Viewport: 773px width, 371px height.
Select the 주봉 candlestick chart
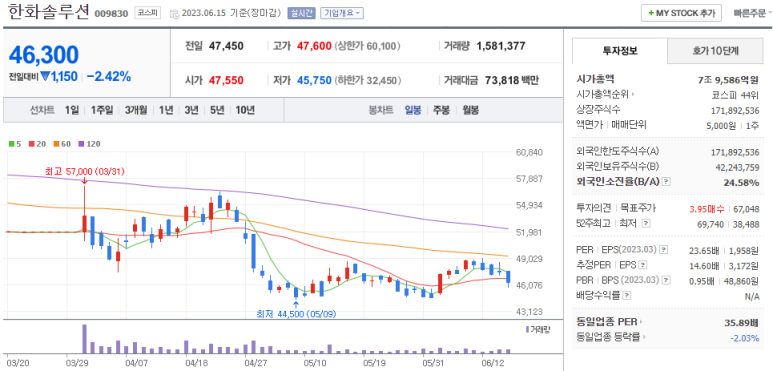(441, 110)
